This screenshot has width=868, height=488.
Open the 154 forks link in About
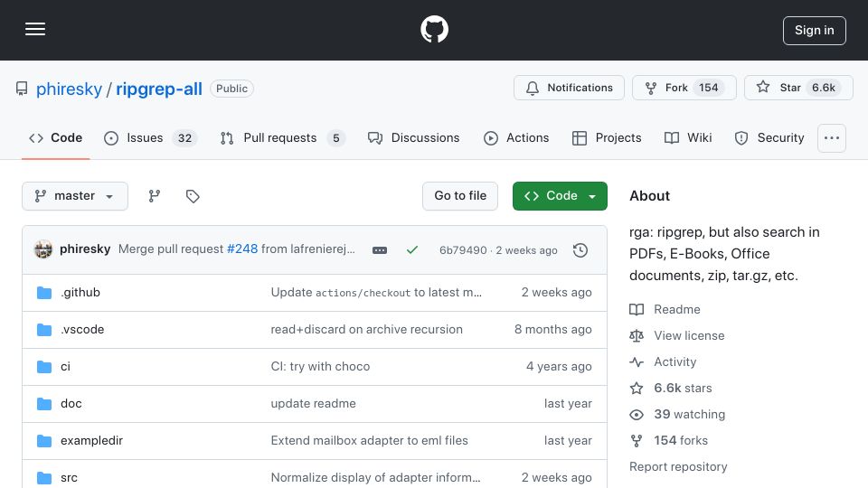tap(669, 441)
